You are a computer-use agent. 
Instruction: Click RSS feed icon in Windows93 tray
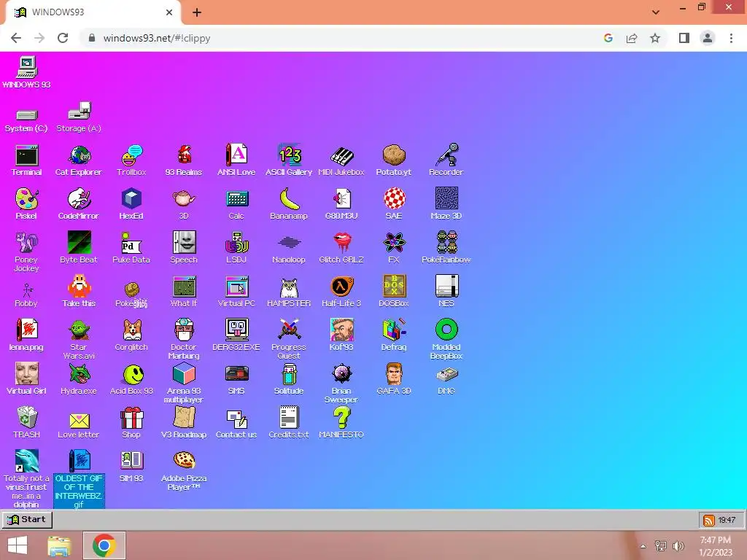pos(709,520)
